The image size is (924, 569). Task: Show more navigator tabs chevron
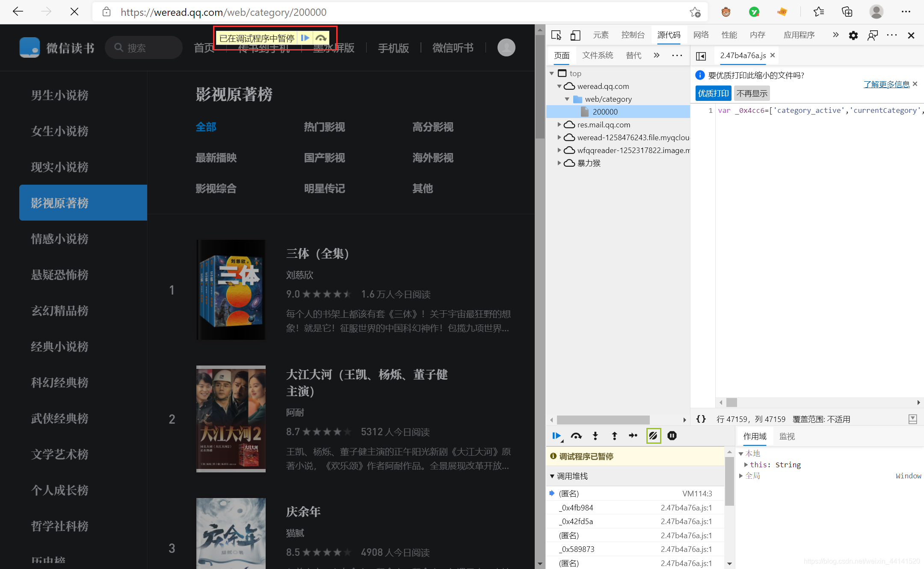(657, 55)
